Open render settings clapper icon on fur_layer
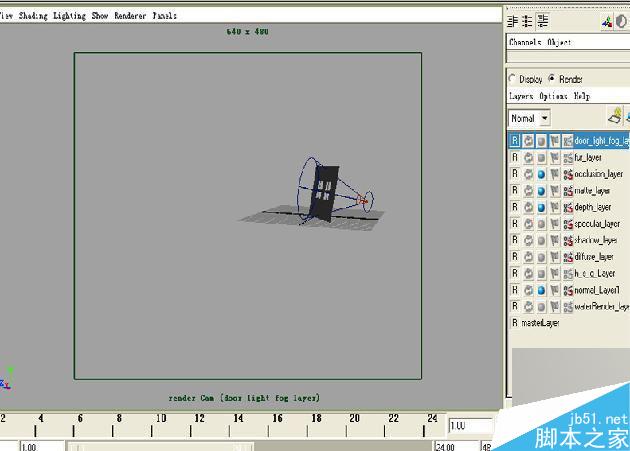Image resolution: width=630 pixels, height=451 pixels. (568, 158)
